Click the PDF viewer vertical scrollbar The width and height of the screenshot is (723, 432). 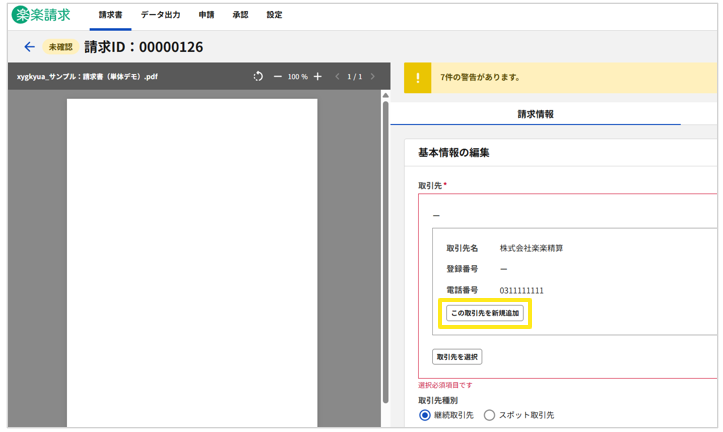[384, 250]
